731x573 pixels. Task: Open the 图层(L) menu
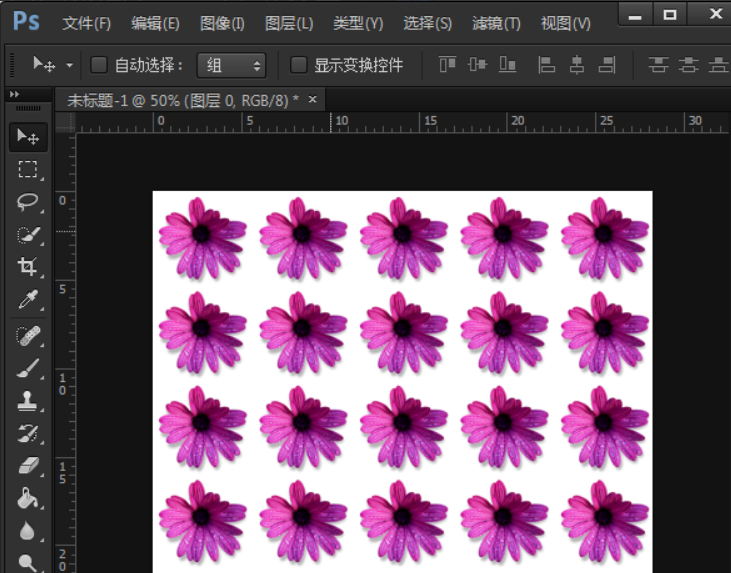pyautogui.click(x=289, y=23)
